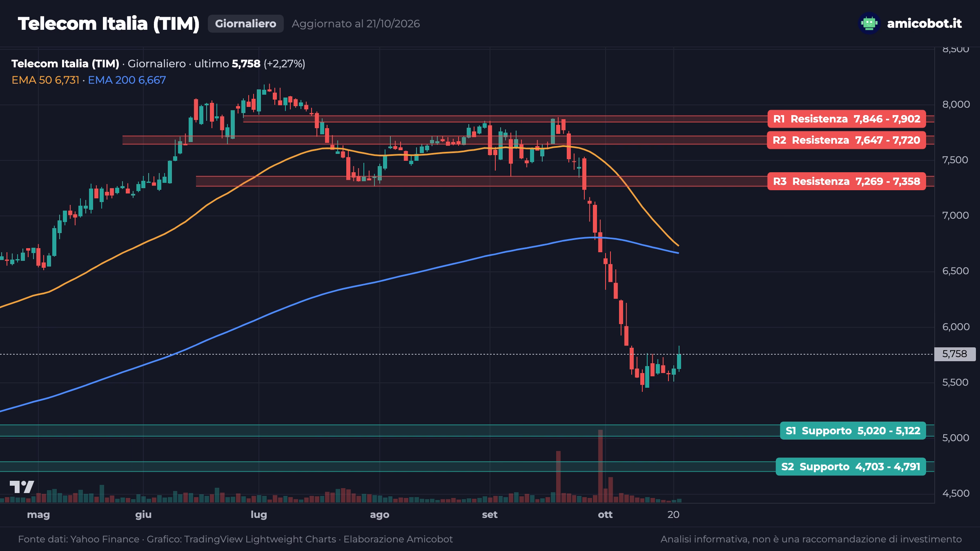Image resolution: width=980 pixels, height=551 pixels.
Task: Click the 6,000 price axis label
Action: [955, 327]
